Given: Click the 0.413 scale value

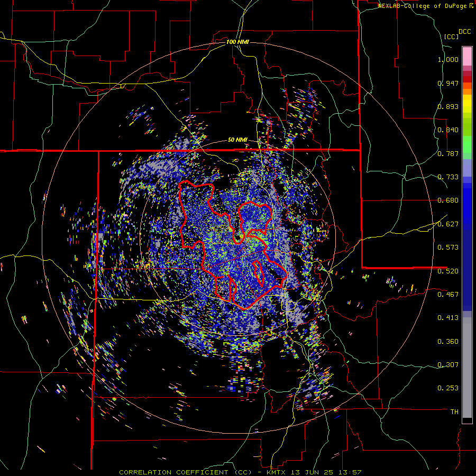Looking at the screenshot, I should pyautogui.click(x=448, y=318).
